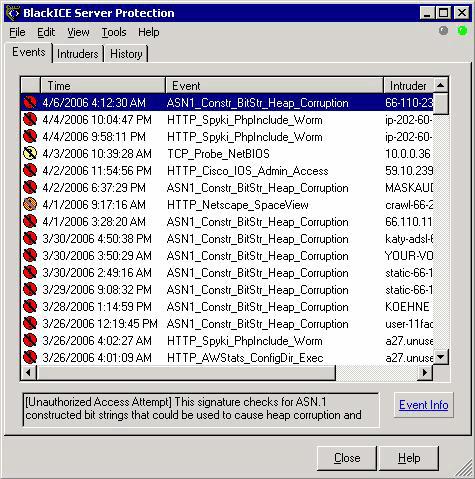Click the vertical scrollbar thumb
Image resolution: width=475 pixels, height=479 pixels.
click(x=441, y=104)
